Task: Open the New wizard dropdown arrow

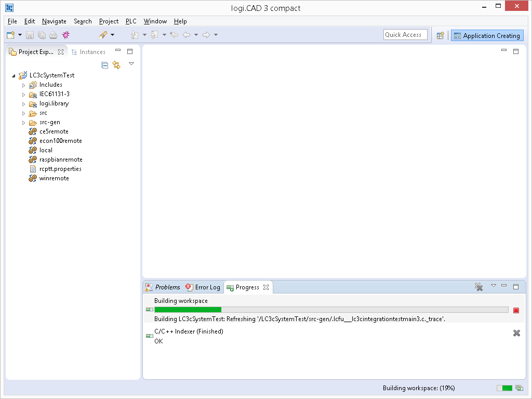Action: click(20, 35)
